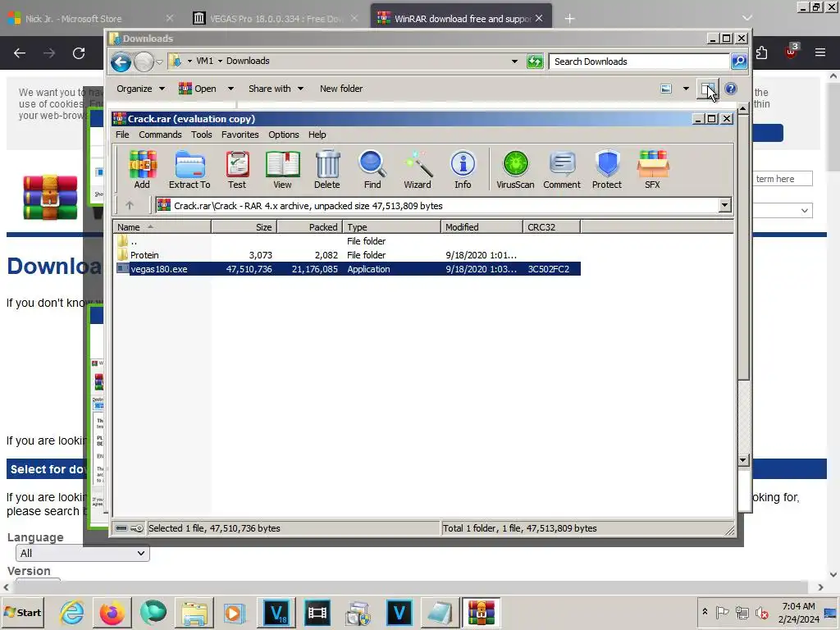Click VM1 in the Downloads breadcrumb
840x630 pixels.
[204, 61]
